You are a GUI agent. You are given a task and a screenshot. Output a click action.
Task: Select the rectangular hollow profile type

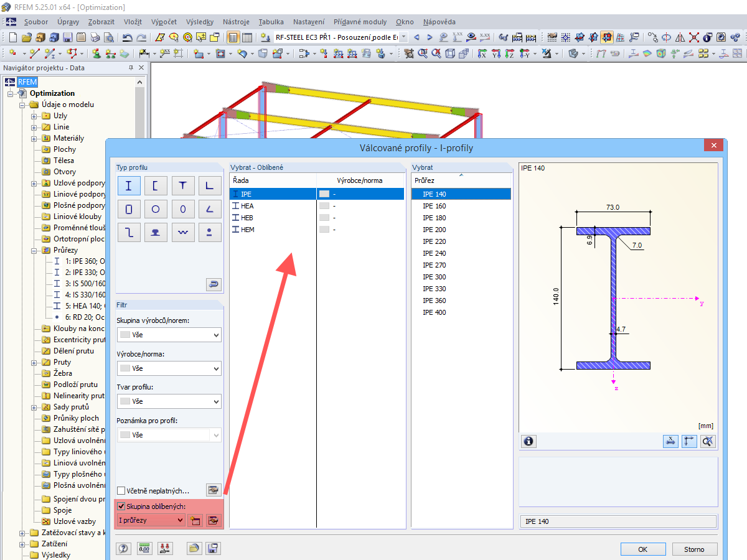[x=128, y=209]
